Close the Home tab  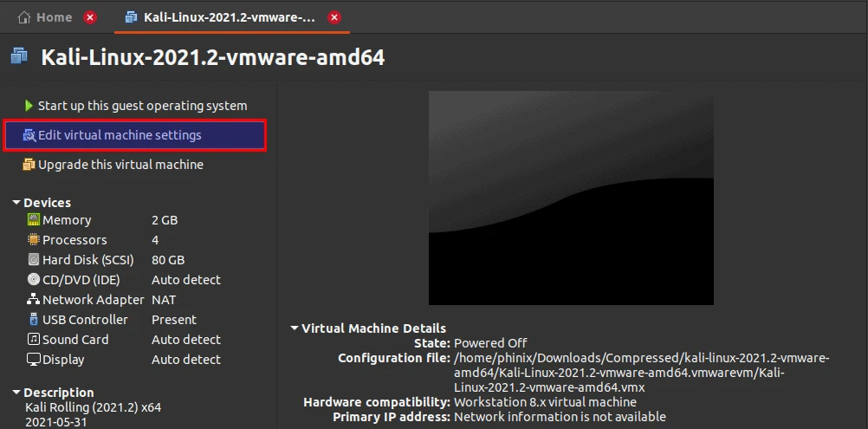point(90,17)
